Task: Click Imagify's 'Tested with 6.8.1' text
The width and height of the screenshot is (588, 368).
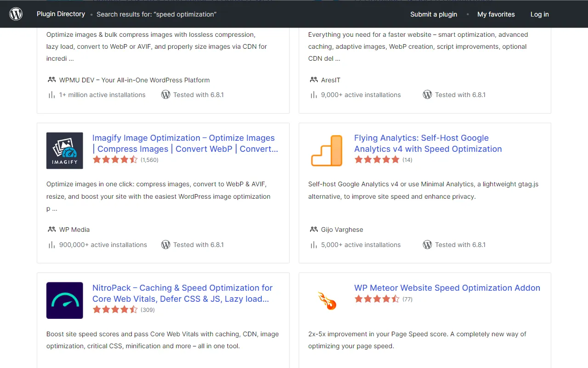Action: [198, 245]
